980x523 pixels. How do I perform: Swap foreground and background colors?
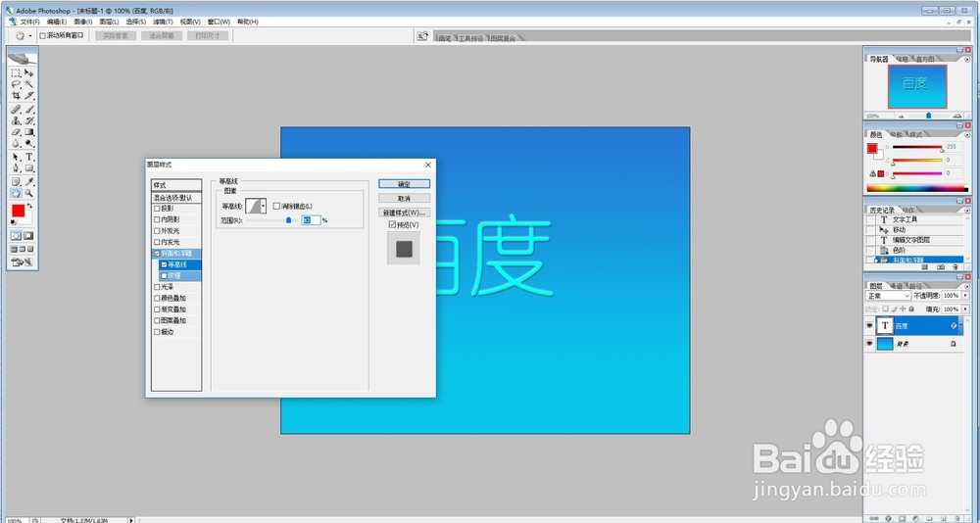coord(29,206)
